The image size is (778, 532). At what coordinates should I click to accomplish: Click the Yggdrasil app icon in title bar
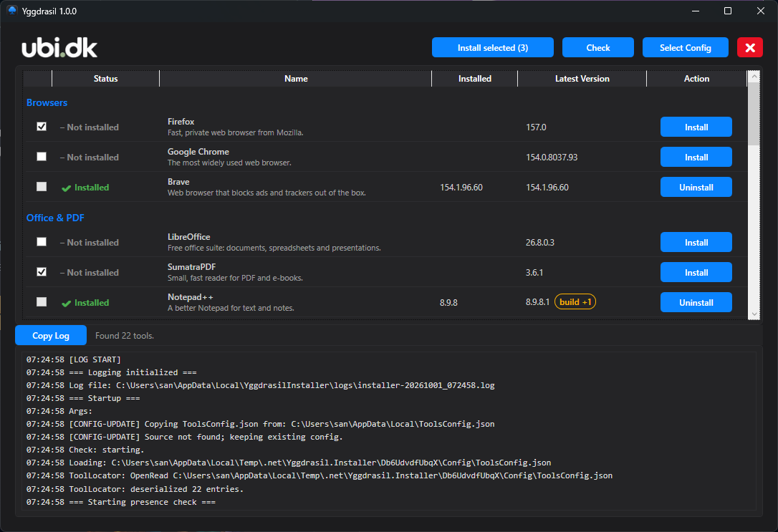click(12, 11)
